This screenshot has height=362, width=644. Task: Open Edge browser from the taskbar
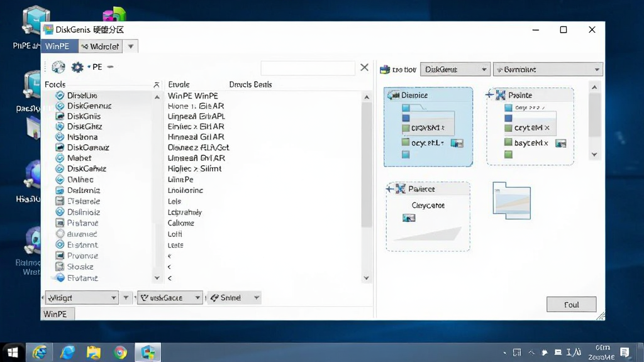point(67,352)
